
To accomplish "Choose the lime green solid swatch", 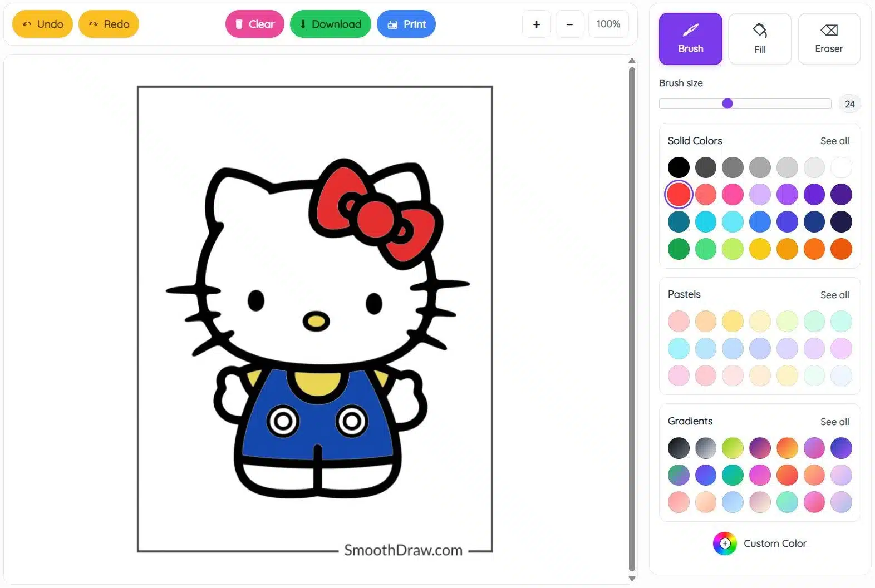I will click(x=733, y=249).
